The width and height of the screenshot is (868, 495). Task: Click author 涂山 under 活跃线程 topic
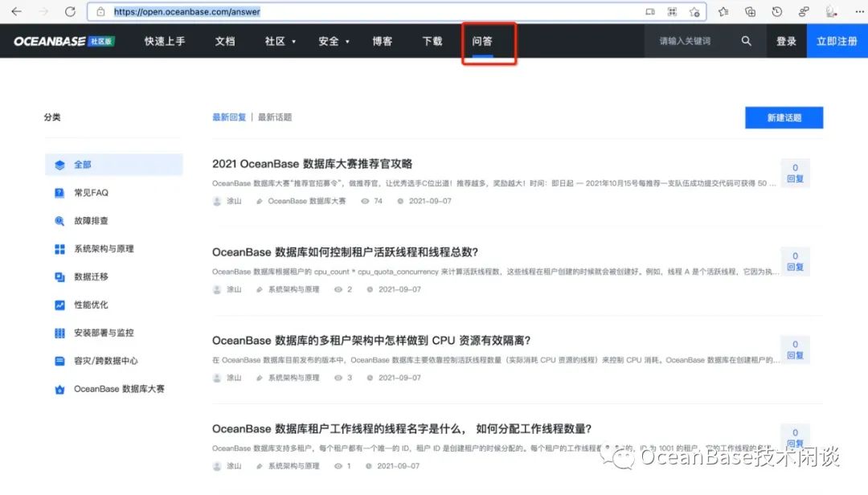[234, 289]
